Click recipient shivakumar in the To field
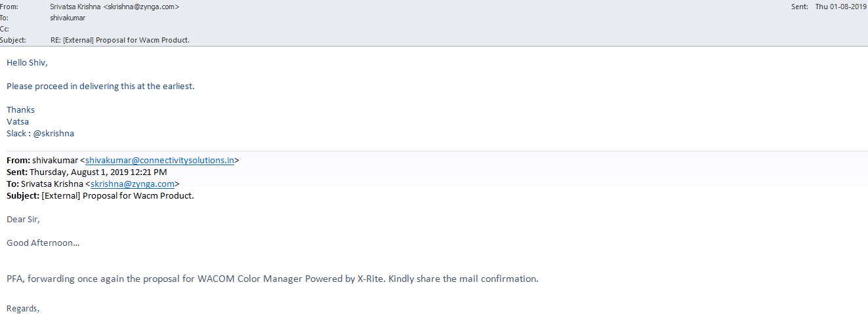This screenshot has height=314, width=868. tap(68, 18)
